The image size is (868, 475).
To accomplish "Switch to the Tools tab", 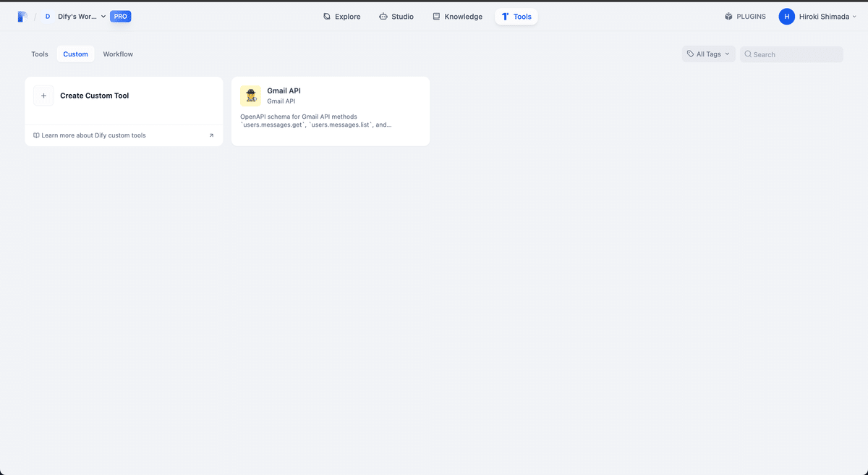I will click(40, 54).
